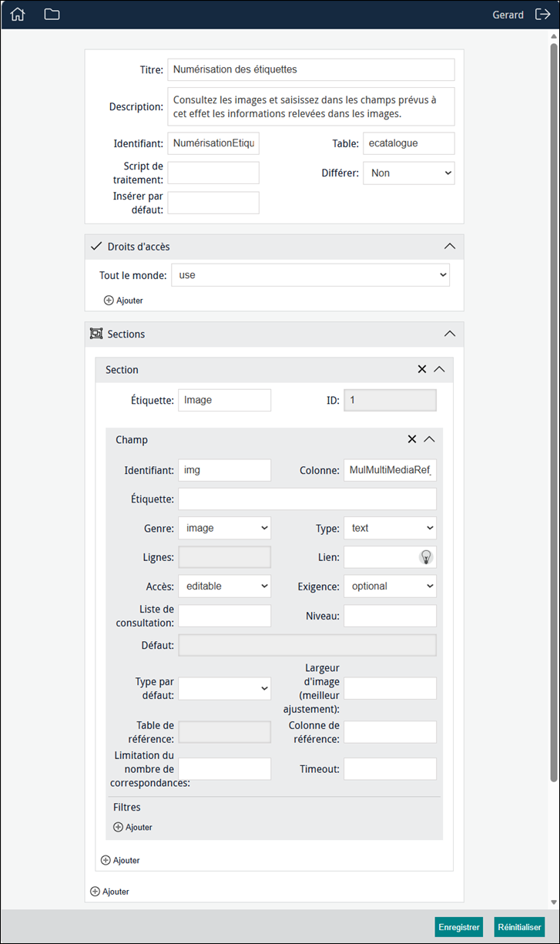Click the Liste de consultation field
Image resolution: width=560 pixels, height=944 pixels.
click(224, 616)
